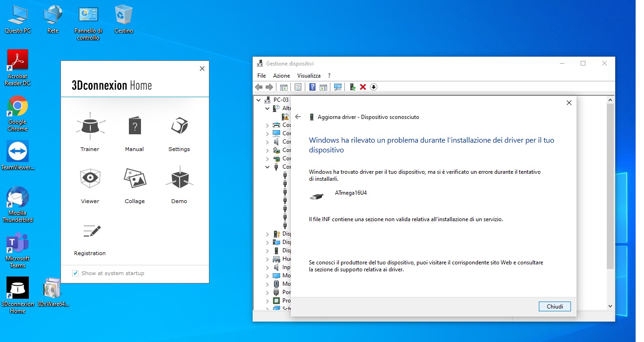Expand the Hum... tree node
Image resolution: width=644 pixels, height=342 pixels.
pos(267,259)
